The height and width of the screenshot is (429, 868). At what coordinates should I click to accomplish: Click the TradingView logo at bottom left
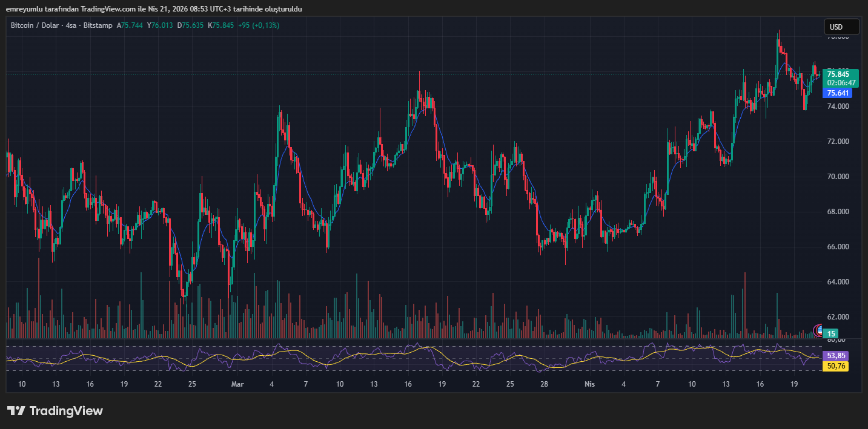click(55, 411)
